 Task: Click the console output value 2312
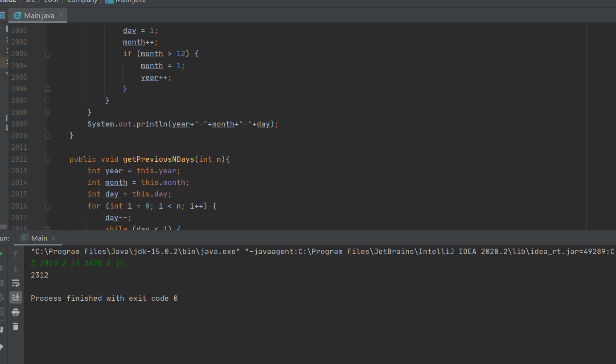pyautogui.click(x=40, y=275)
